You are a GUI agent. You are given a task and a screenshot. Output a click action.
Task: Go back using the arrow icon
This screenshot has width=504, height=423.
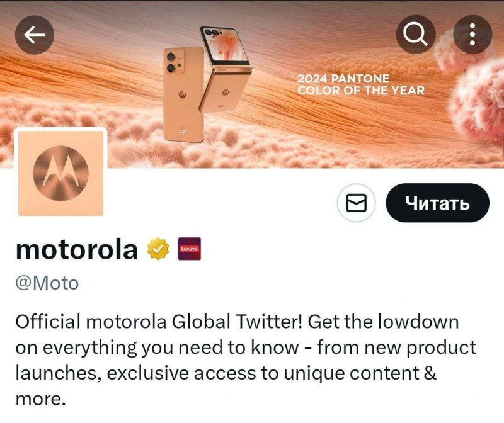click(x=35, y=35)
